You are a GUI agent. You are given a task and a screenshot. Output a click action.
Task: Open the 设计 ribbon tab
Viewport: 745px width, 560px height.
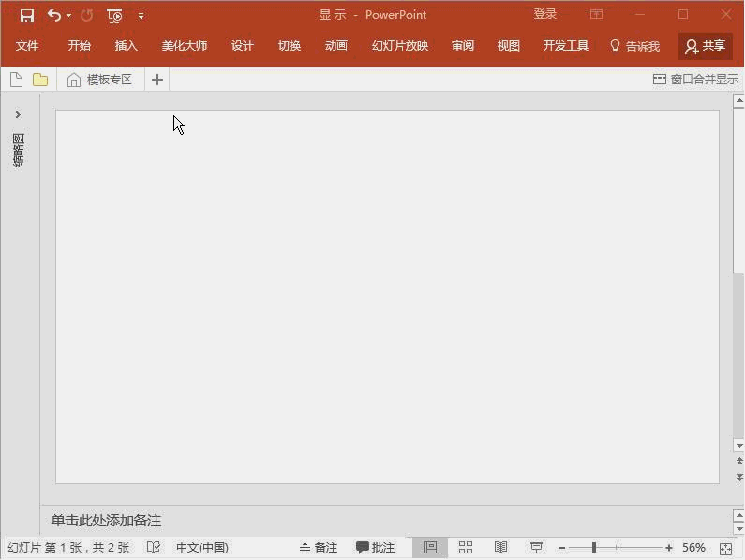(243, 46)
